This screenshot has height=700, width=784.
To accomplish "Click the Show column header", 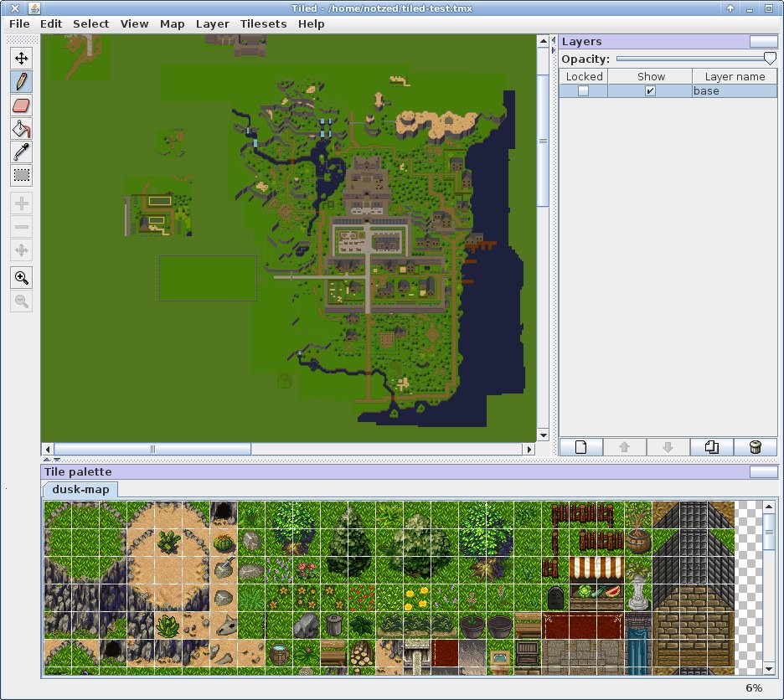I will point(651,76).
